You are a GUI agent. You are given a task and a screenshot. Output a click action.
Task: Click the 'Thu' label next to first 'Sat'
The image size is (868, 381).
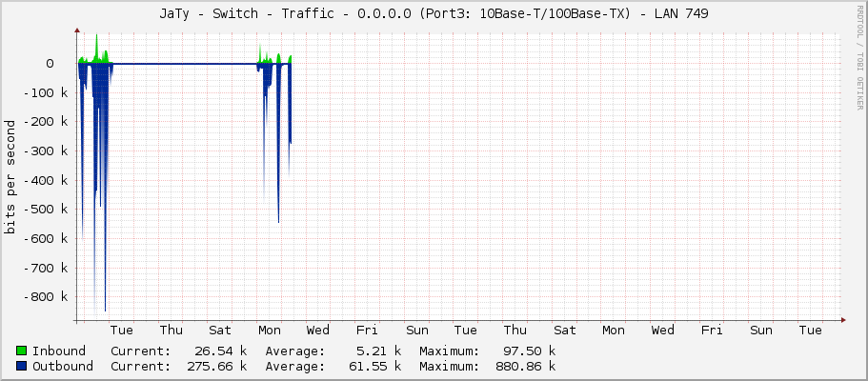coord(172,331)
